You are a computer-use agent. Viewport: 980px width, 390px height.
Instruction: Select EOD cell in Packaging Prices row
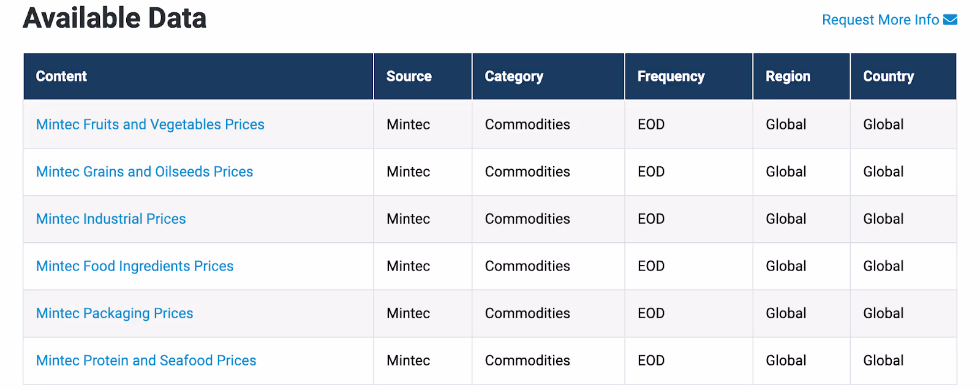tap(689, 313)
